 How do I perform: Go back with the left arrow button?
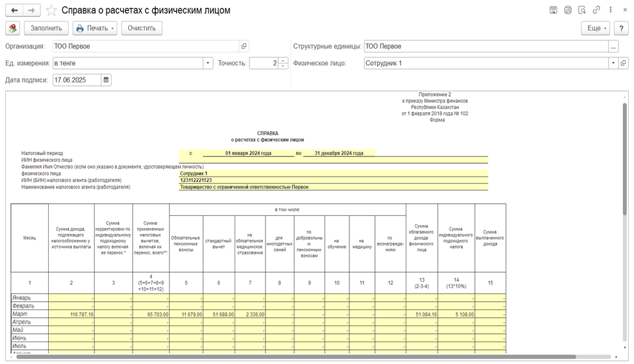pyautogui.click(x=14, y=10)
